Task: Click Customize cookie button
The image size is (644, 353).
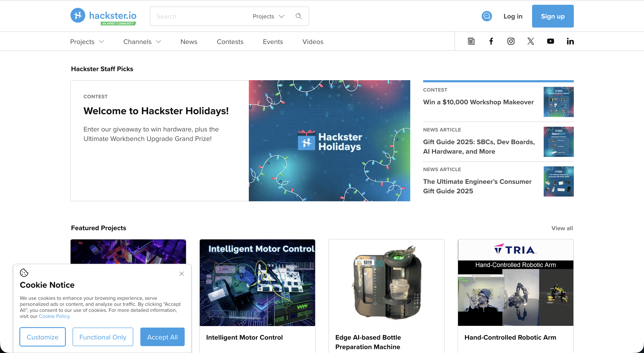Action: pos(42,337)
